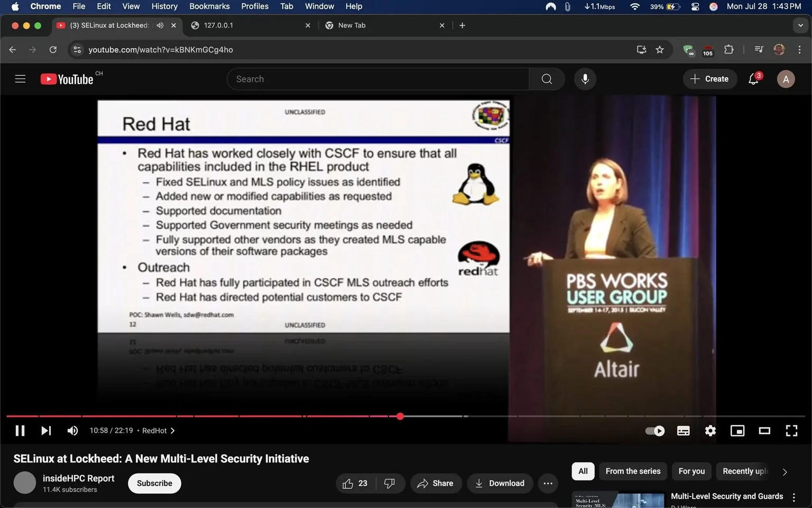Viewport: 812px width, 508px height.
Task: Open the insideHPC Report channel page
Action: point(78,478)
